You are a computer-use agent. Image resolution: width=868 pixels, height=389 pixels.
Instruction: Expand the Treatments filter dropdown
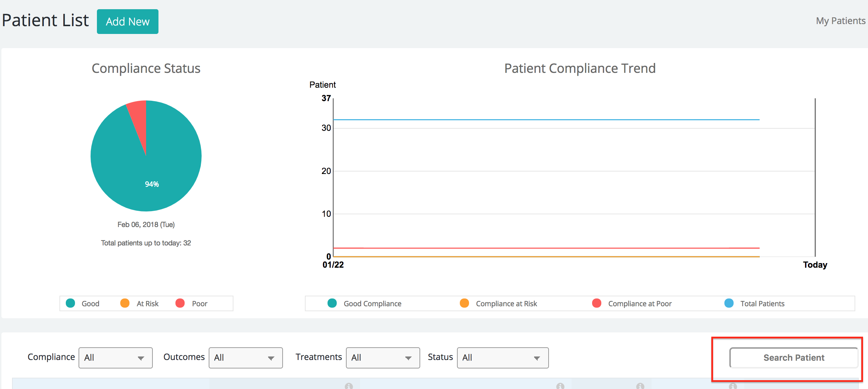tap(383, 358)
